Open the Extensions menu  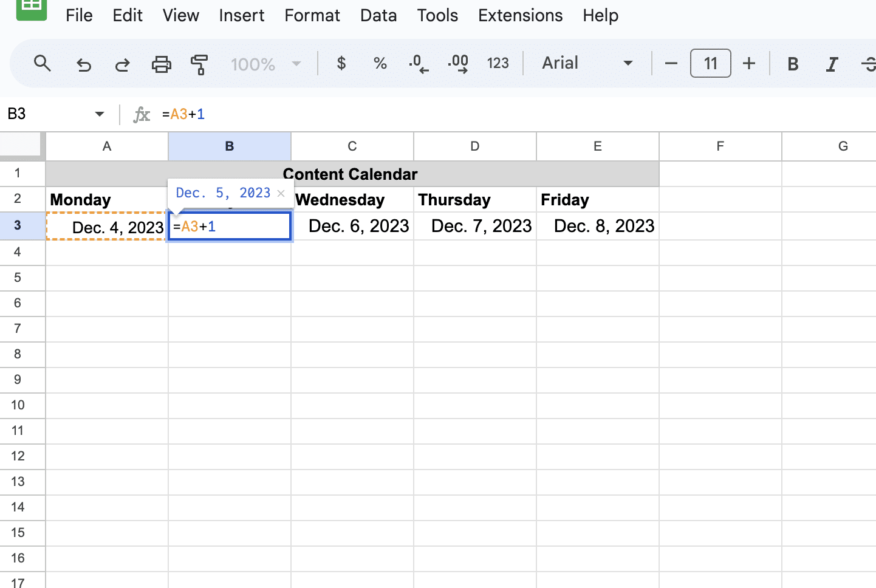pyautogui.click(x=520, y=15)
